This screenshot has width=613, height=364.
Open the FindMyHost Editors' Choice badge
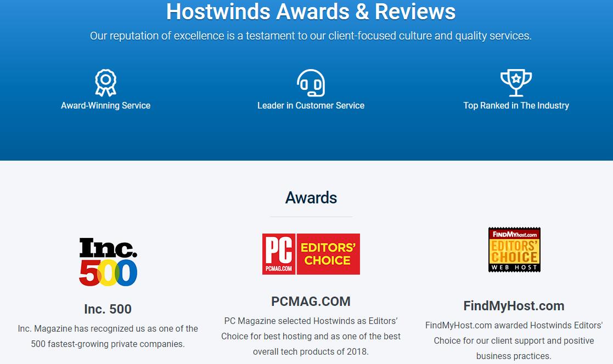514,249
